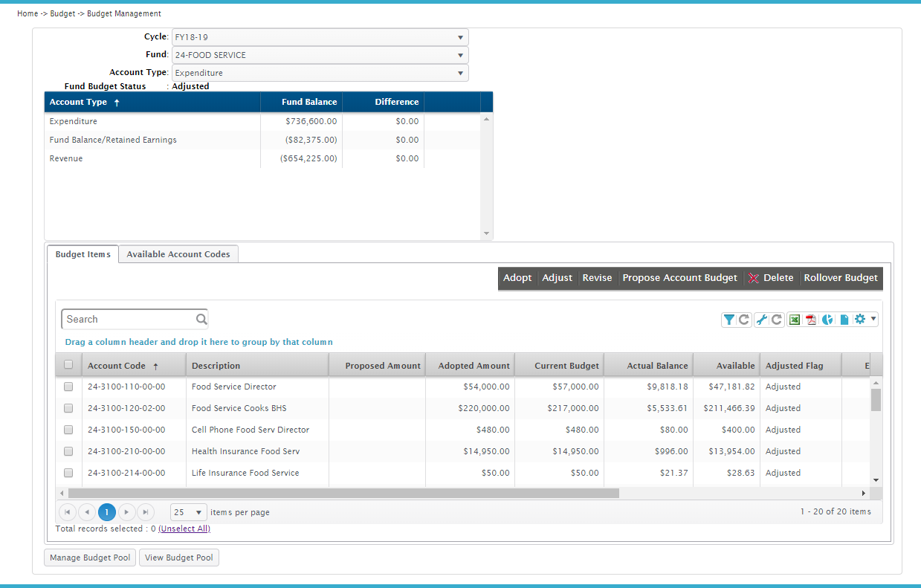921x588 pixels.
Task: Select page 1 in pager
Action: click(x=107, y=512)
